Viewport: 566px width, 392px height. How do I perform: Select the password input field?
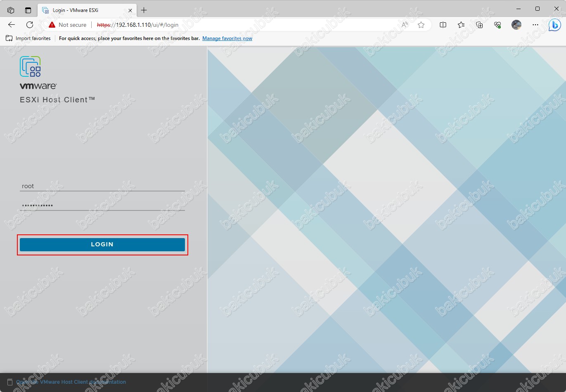coord(102,205)
